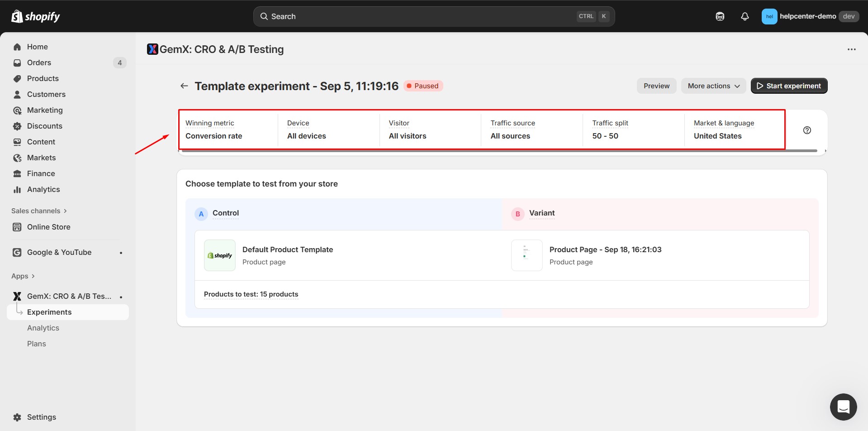The image size is (868, 431).
Task: Click the Preview button
Action: [656, 86]
